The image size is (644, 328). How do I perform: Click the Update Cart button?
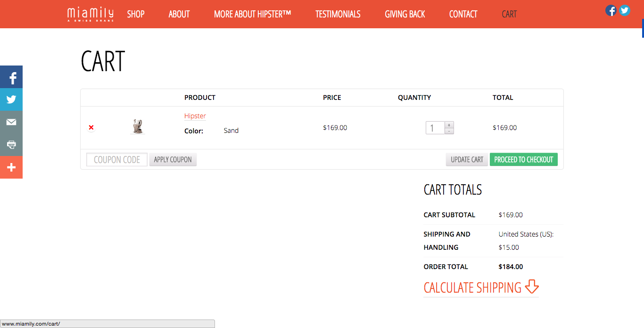pos(467,160)
